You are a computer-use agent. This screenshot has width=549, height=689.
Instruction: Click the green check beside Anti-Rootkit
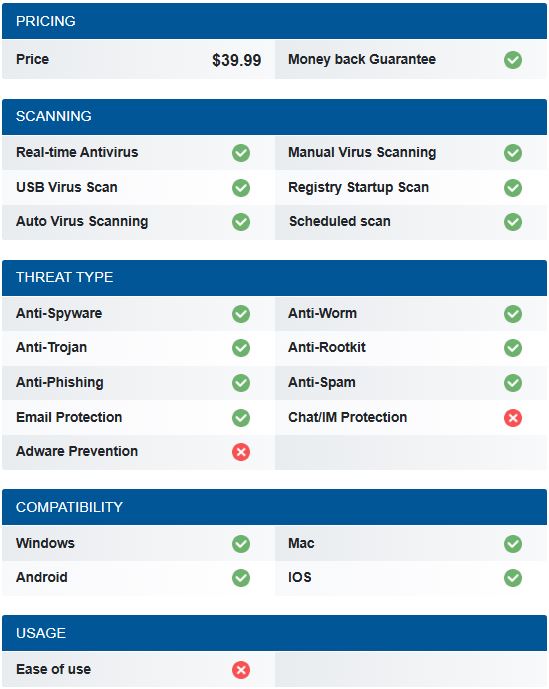pos(513,348)
